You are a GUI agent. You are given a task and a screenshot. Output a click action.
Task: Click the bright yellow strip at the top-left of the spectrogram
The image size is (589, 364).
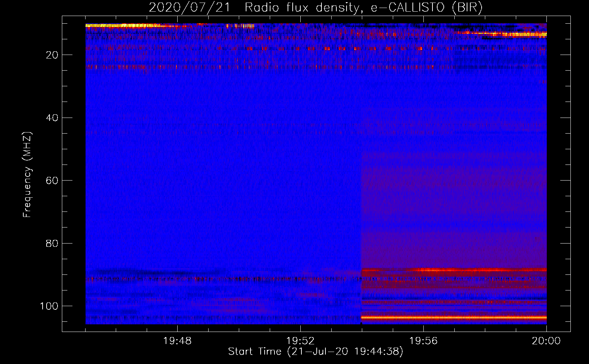(126, 25)
